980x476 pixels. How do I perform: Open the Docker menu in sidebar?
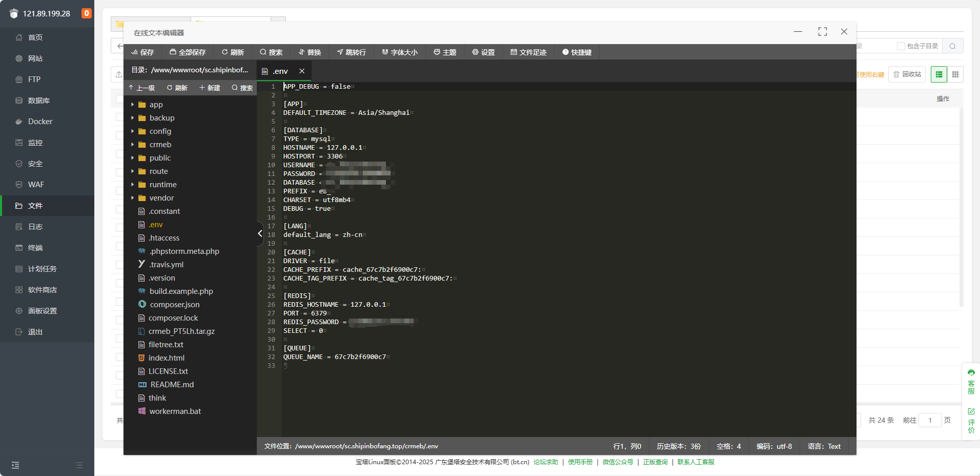click(40, 122)
